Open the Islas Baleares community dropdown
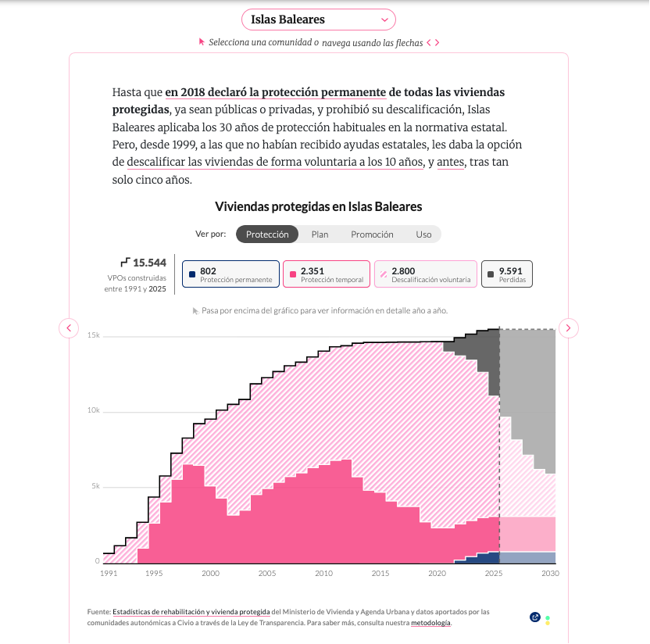 [319, 20]
